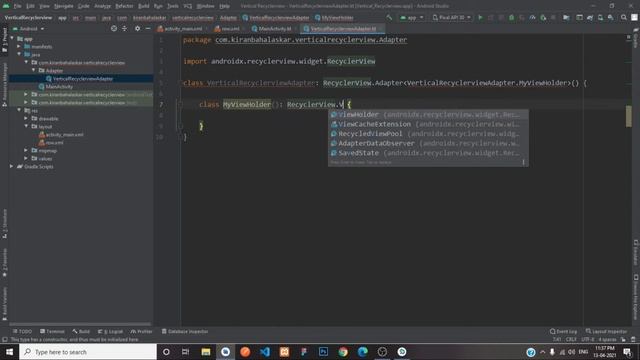Click the Search Everywhere magnifier icon
640x360 pixels.
pyautogui.click(x=624, y=18)
